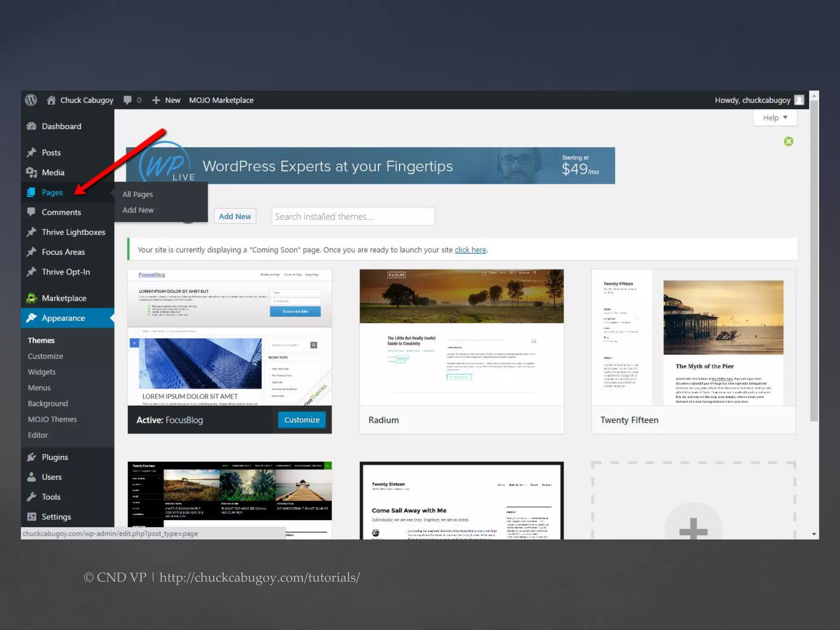Open Editor under Appearance
The image size is (840, 630).
pos(38,435)
